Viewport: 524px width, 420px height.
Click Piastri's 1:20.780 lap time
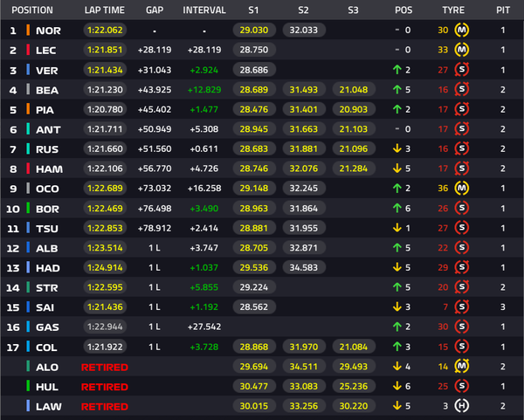coord(105,109)
